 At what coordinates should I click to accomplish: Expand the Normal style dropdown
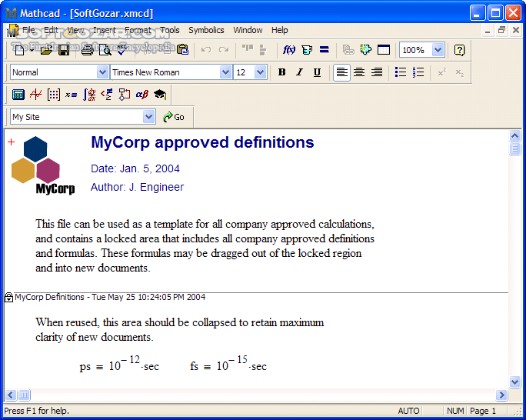103,72
